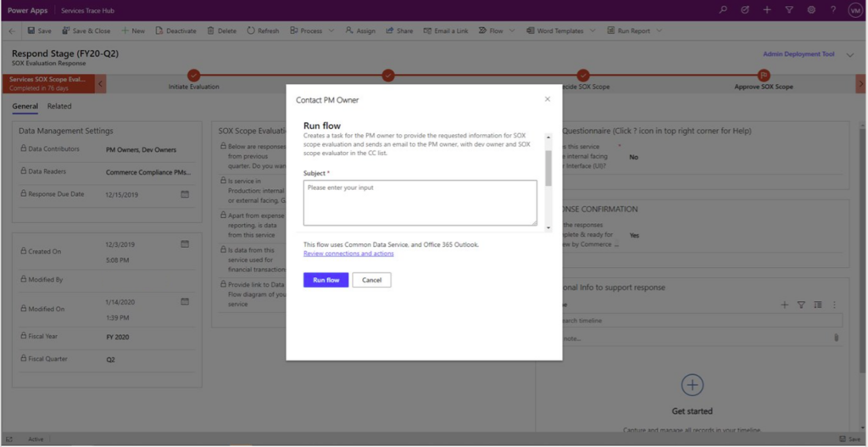Create a New record
The image size is (868, 447).
pos(133,31)
